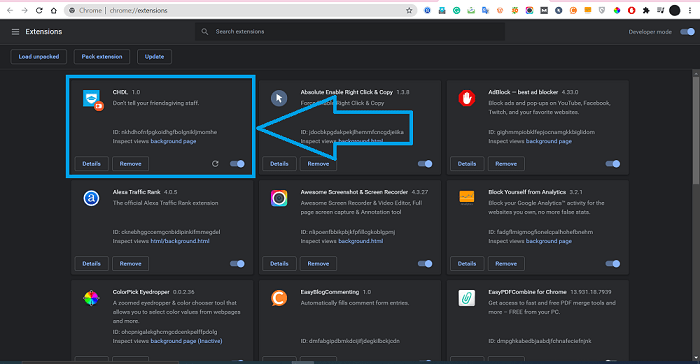The width and height of the screenshot is (700, 364).
Task: Click the AdBlock extension card logo
Action: click(x=467, y=98)
